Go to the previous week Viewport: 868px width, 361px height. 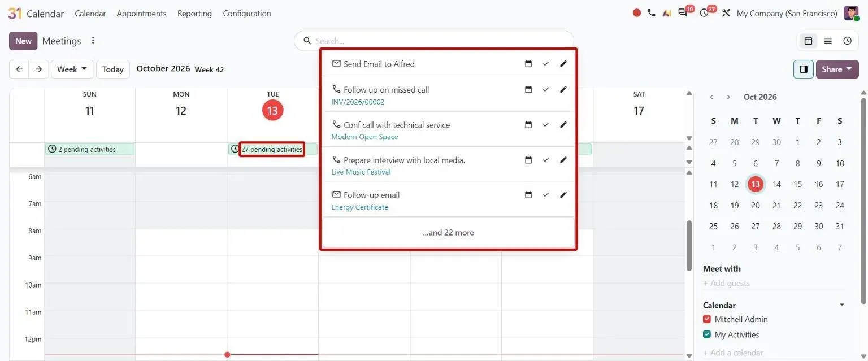(19, 69)
